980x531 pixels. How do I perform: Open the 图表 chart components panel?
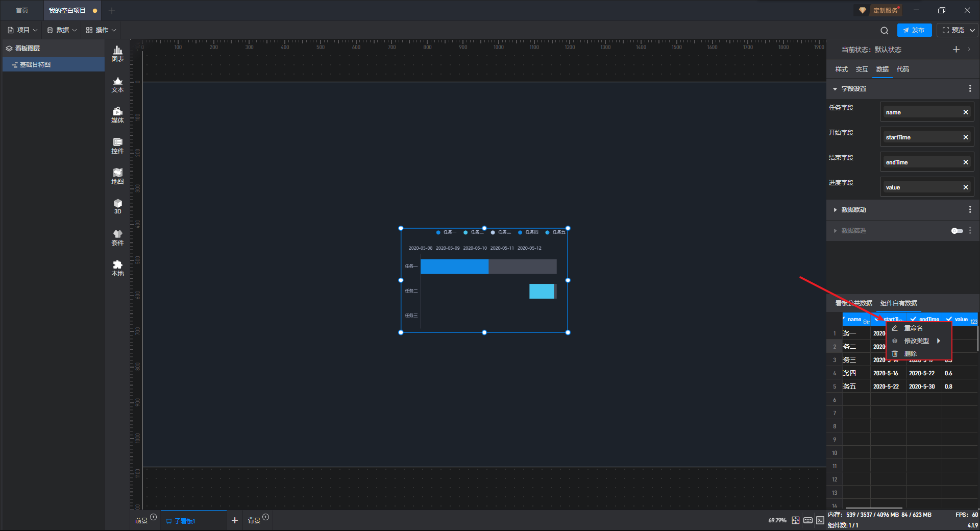coord(117,54)
